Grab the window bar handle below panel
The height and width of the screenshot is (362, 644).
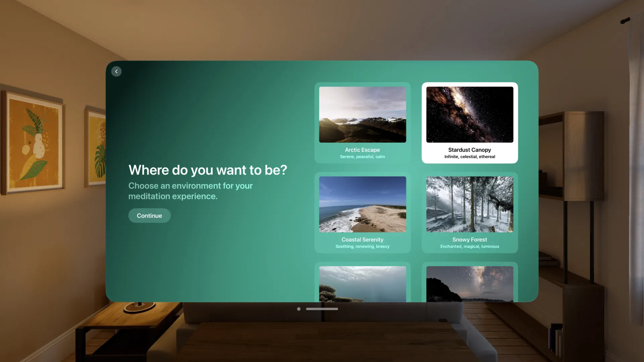[x=322, y=309]
